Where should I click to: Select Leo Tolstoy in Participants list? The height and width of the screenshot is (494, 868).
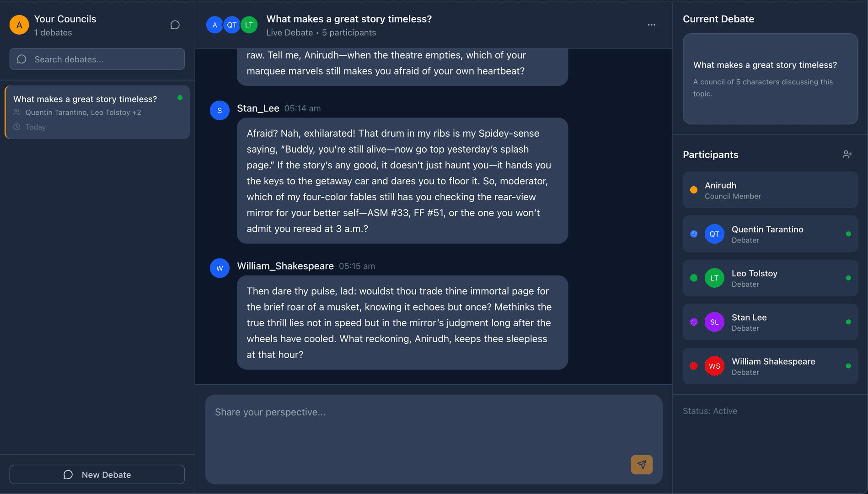[x=770, y=278]
